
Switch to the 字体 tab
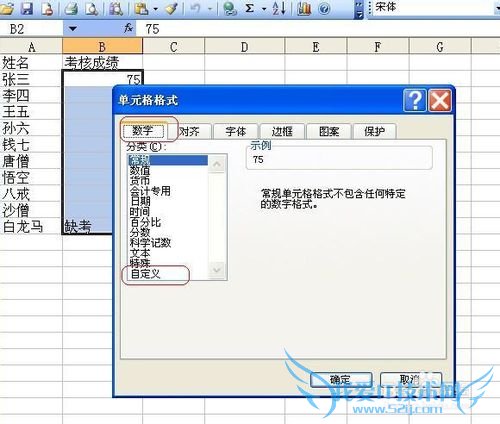tap(236, 131)
